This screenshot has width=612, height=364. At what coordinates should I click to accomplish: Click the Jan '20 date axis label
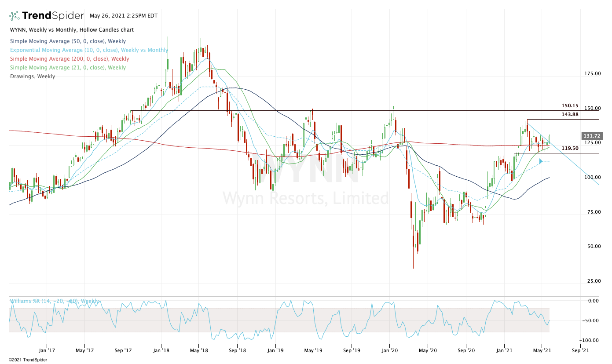[x=390, y=350]
